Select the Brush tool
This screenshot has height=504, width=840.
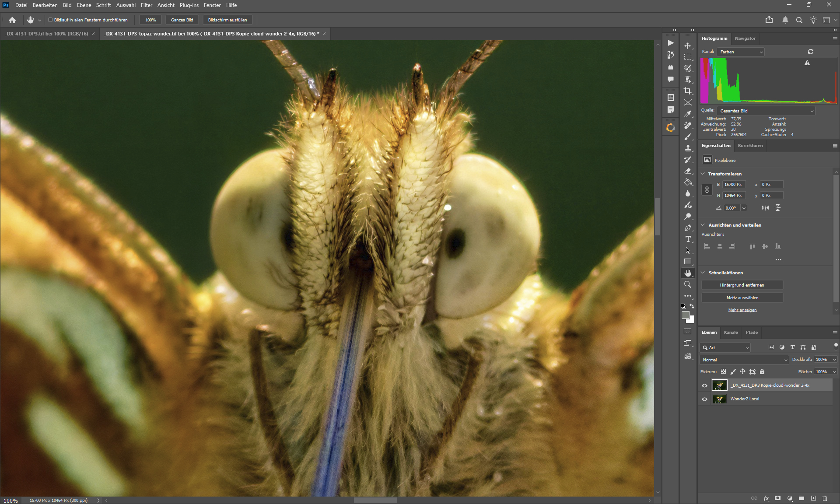(688, 136)
